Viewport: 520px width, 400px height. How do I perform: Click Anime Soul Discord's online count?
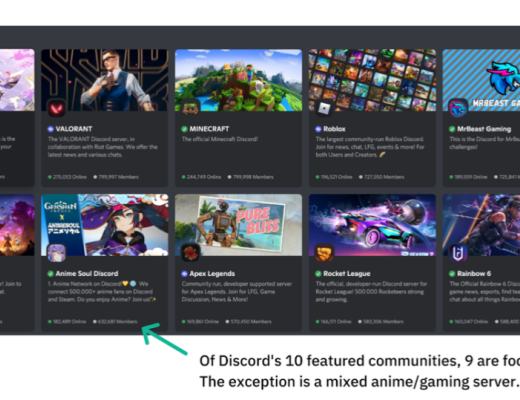[x=67, y=322]
